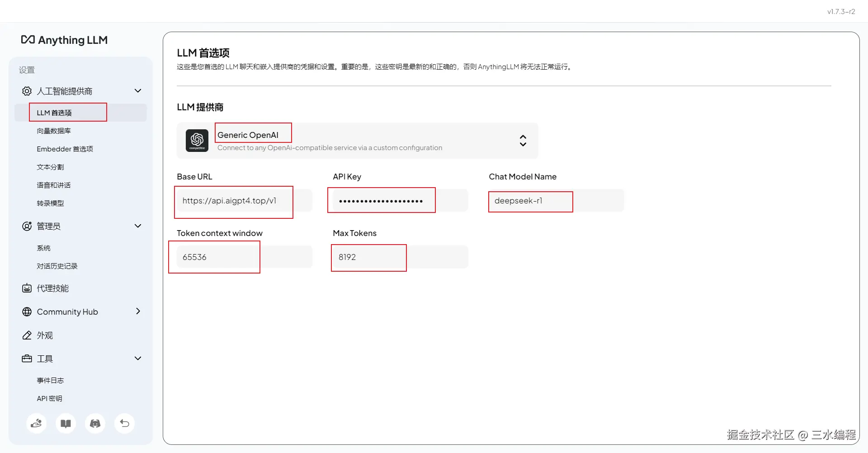Viewport: 868px width, 453px height.
Task: Click the 管理员 user-gear icon
Action: point(27,226)
